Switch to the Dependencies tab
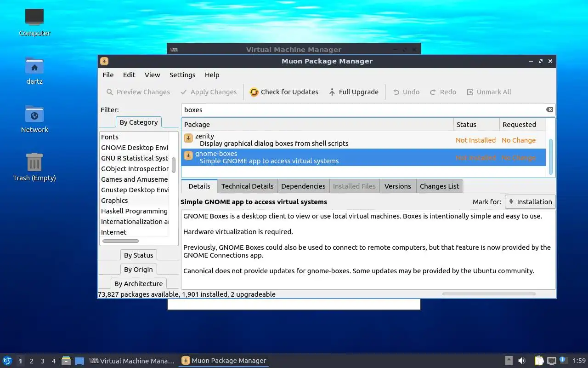This screenshot has height=368, width=588. click(303, 186)
